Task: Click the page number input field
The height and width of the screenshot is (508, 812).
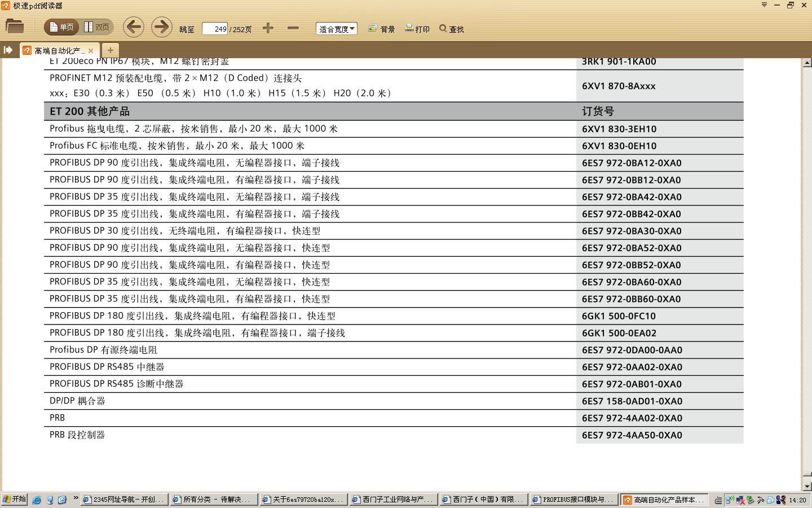Action: coord(215,28)
